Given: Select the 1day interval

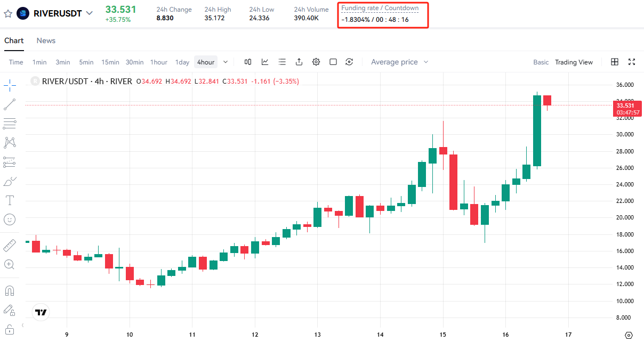Looking at the screenshot, I should pos(182,62).
